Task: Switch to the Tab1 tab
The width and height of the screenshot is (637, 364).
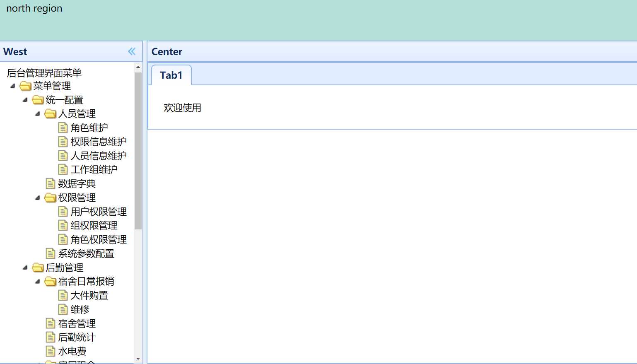Action: click(x=171, y=75)
